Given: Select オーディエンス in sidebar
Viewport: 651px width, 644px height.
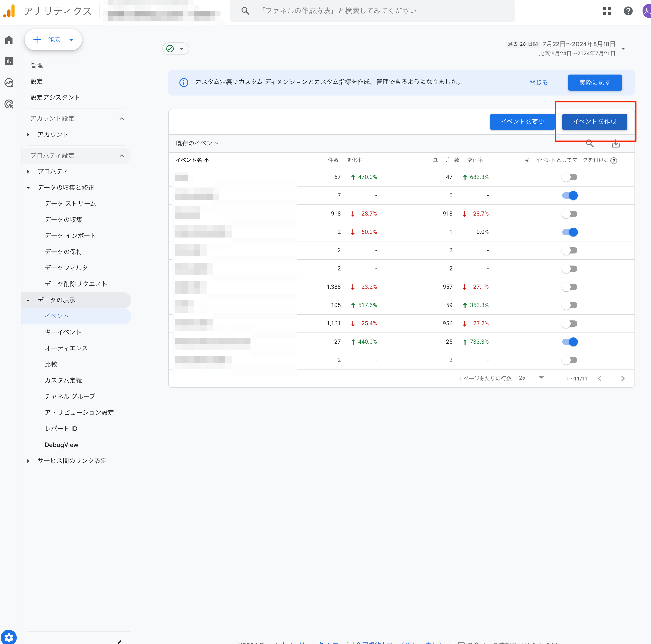Looking at the screenshot, I should [66, 348].
